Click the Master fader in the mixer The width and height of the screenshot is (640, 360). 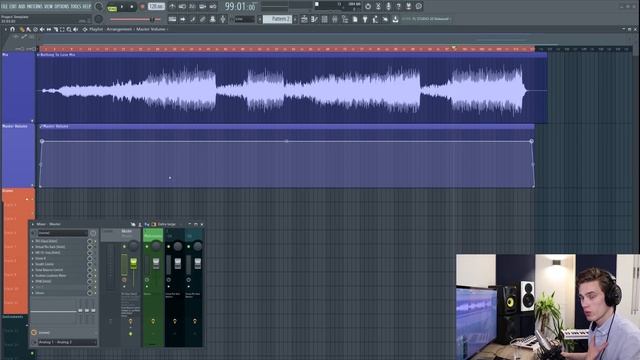pos(133,263)
